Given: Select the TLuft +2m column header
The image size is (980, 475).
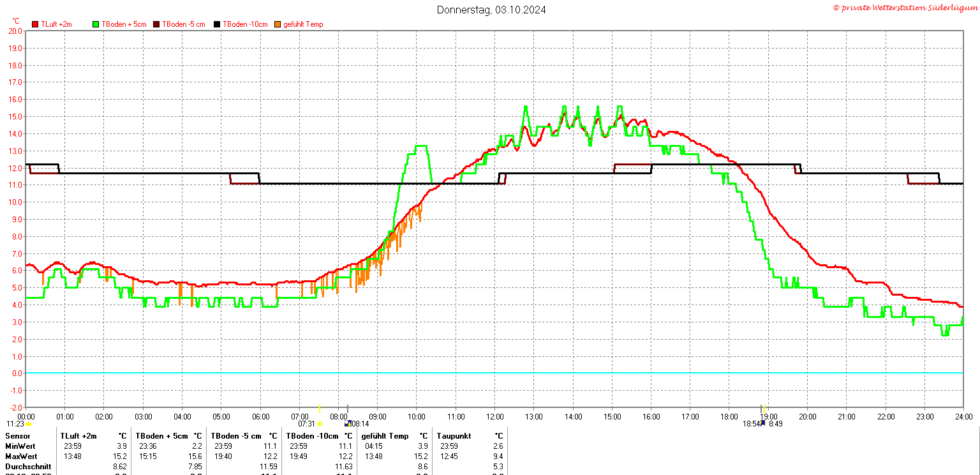Looking at the screenshot, I should point(78,436).
